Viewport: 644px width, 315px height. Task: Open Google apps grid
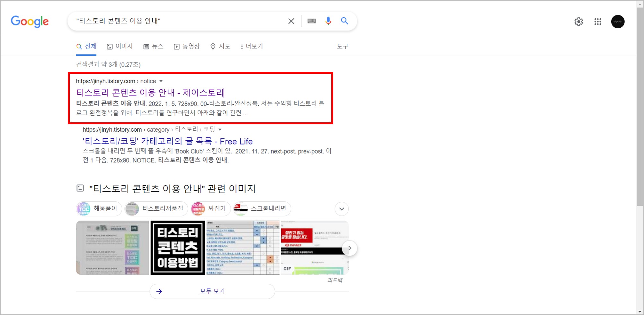click(598, 22)
